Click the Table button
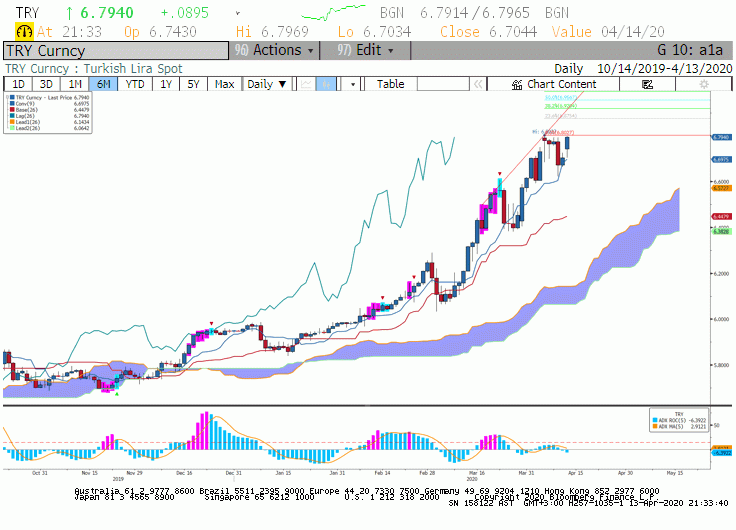The width and height of the screenshot is (736, 530). [x=390, y=84]
